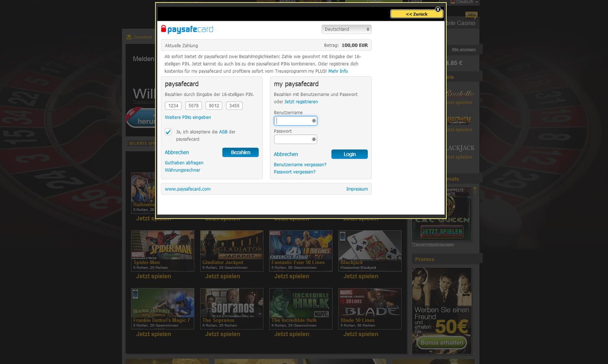Open Weitere PINs eingeben link

tap(188, 117)
